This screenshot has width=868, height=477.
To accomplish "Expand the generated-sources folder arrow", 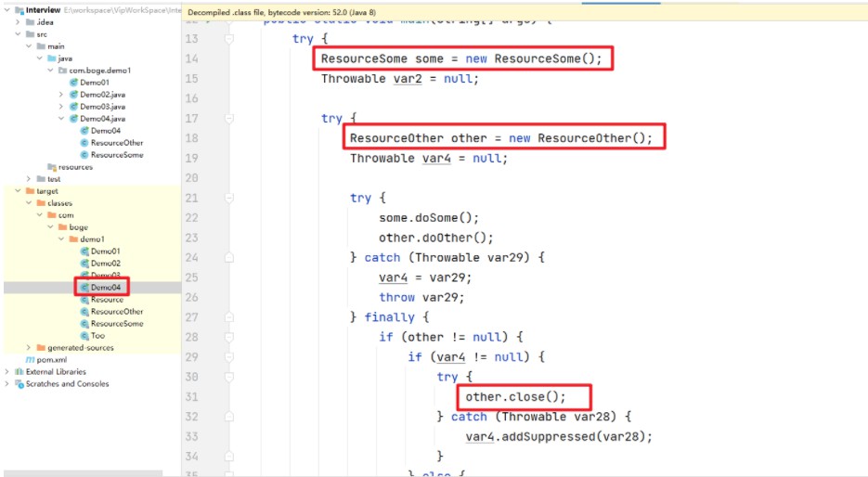I will click(29, 347).
